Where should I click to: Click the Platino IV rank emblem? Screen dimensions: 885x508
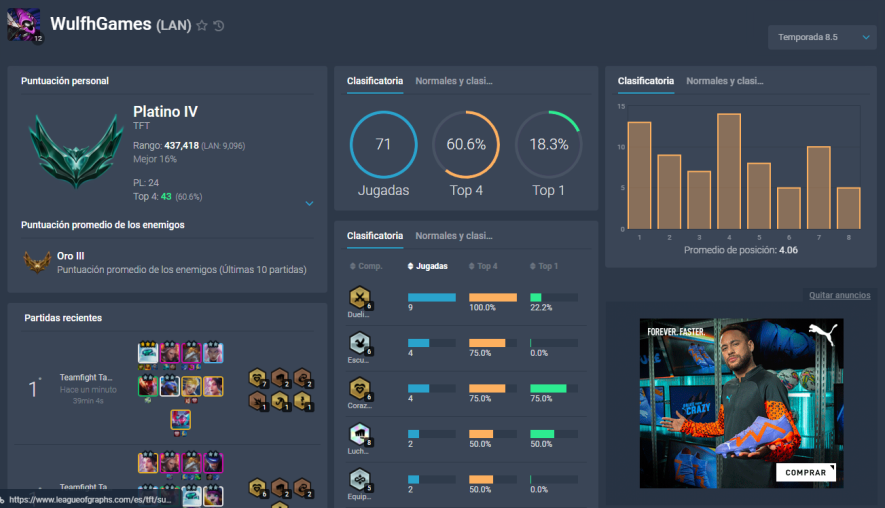pyautogui.click(x=76, y=151)
